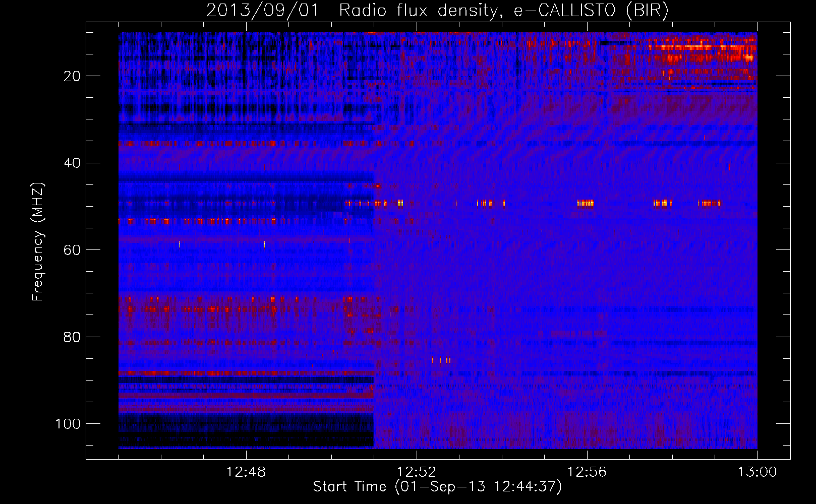The width and height of the screenshot is (816, 504).
Task: Click the plot title 'Radio flux density, e-CALLISTO (BIR)'
Action: click(504, 11)
